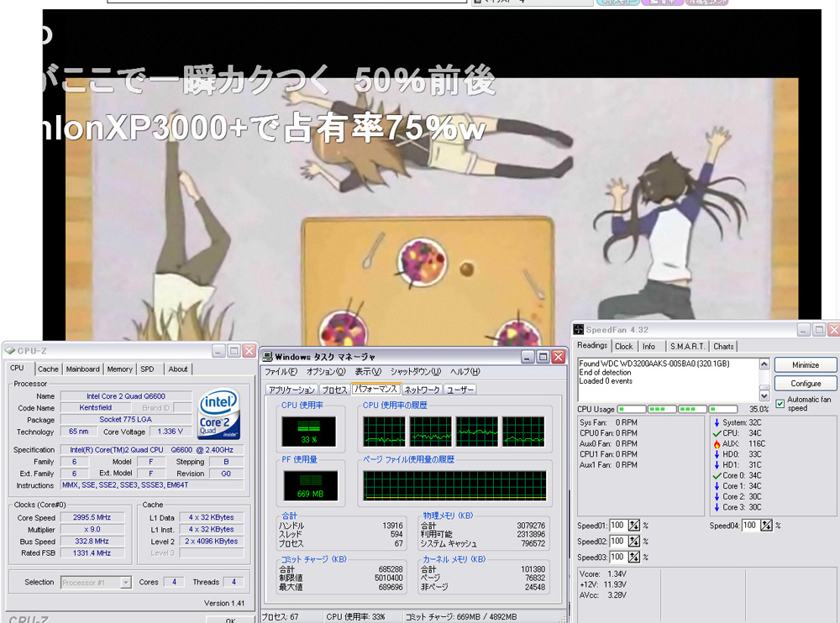
Task: Adjust the Speed03 spinner arrows
Action: point(633,558)
